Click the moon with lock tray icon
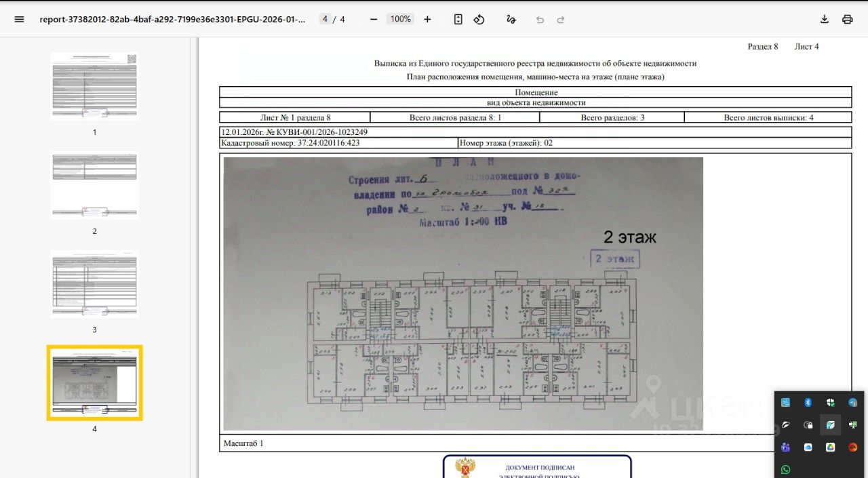 click(x=808, y=425)
